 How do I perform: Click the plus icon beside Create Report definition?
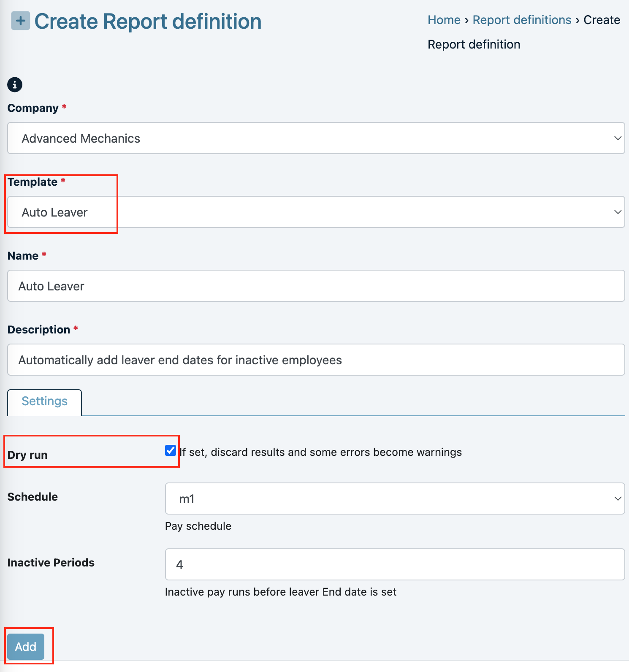point(21,21)
